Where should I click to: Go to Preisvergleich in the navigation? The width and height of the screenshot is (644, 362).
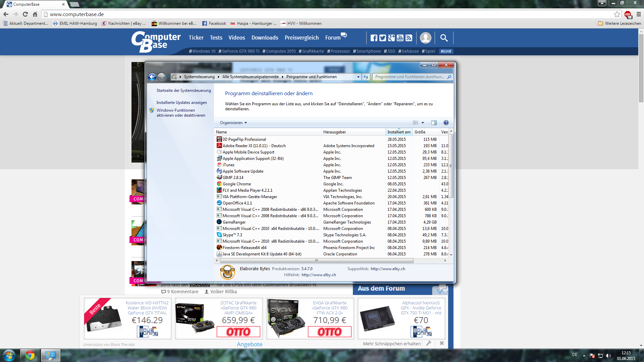point(302,38)
